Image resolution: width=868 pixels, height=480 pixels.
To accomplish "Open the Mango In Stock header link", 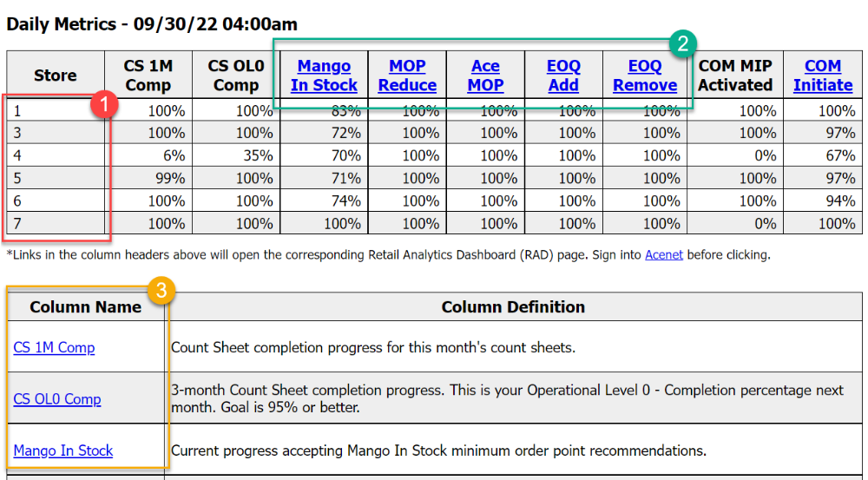I will coord(324,76).
